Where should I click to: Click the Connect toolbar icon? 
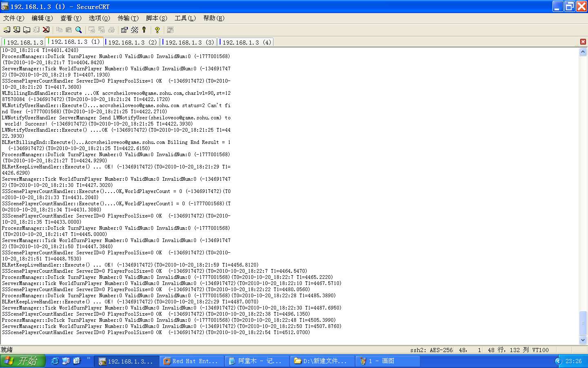pyautogui.click(x=7, y=30)
